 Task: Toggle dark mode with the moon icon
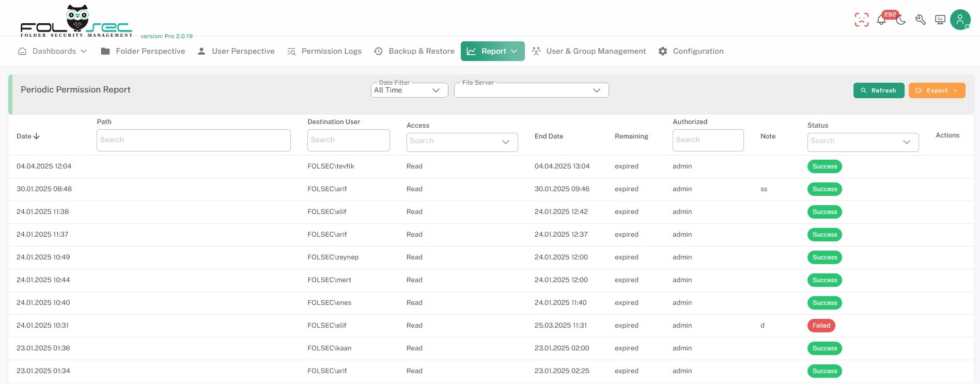coord(901,20)
